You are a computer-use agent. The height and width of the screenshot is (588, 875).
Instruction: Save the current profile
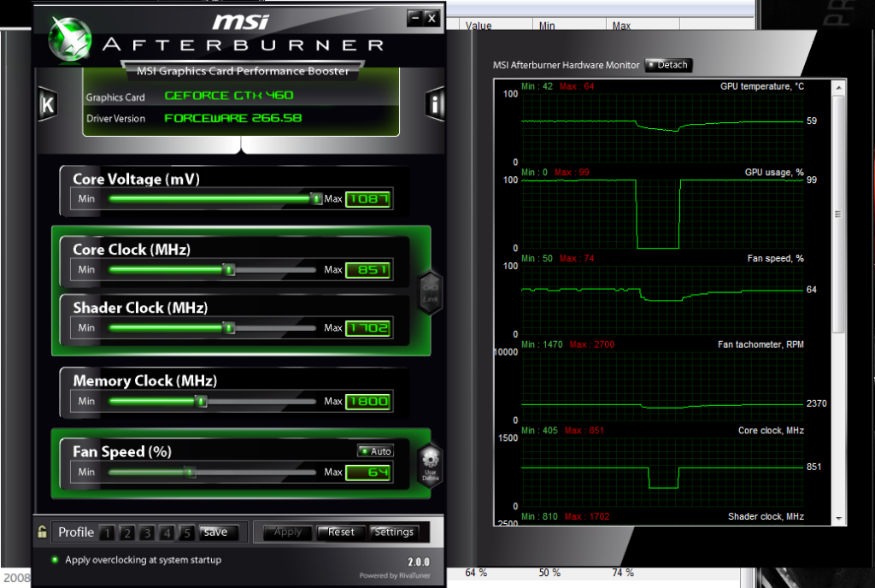215,532
